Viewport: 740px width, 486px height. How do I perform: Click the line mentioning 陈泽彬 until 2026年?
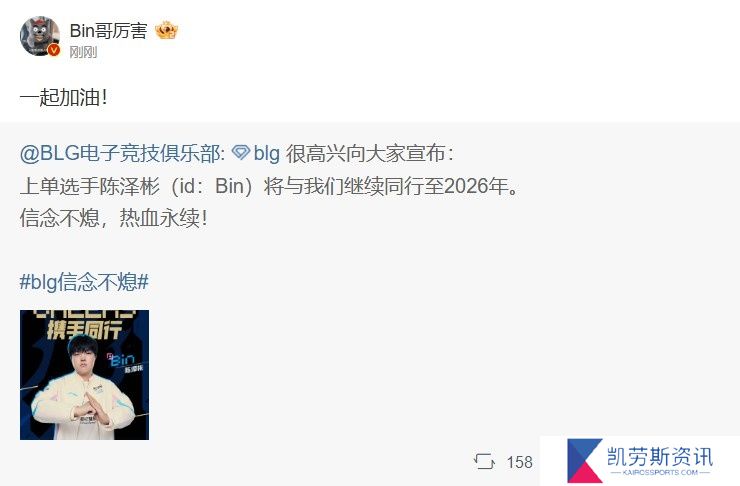(269, 186)
